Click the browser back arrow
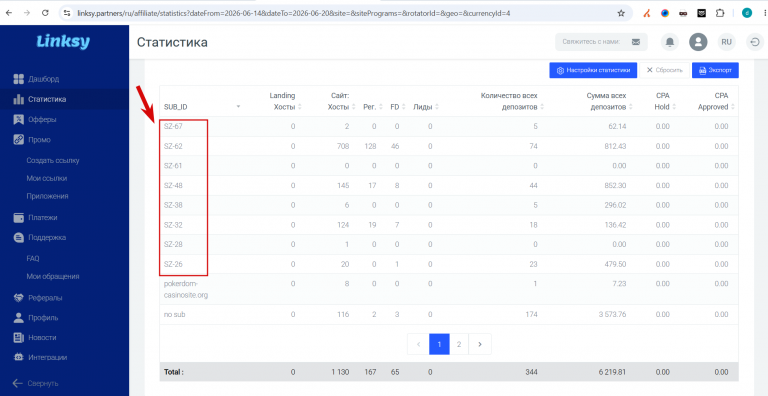 point(8,13)
